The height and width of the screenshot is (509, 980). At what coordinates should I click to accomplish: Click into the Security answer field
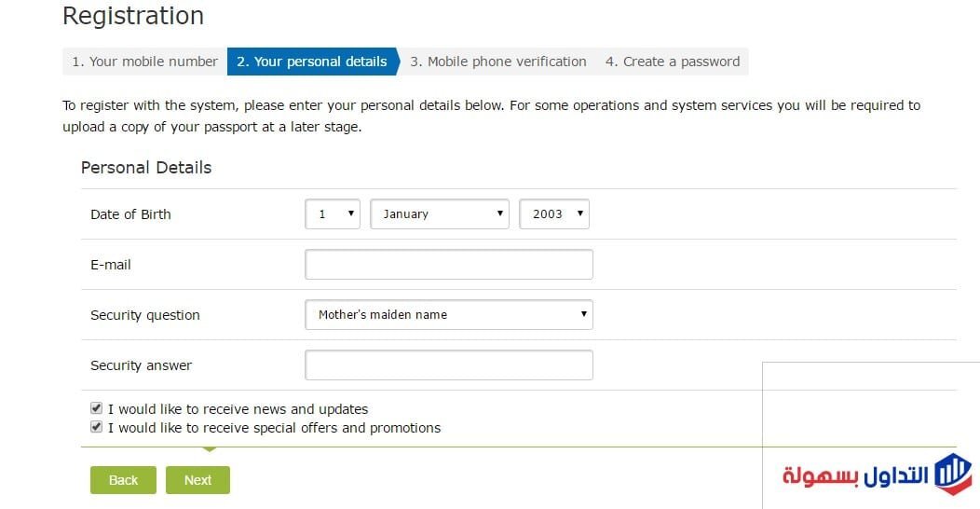[448, 365]
